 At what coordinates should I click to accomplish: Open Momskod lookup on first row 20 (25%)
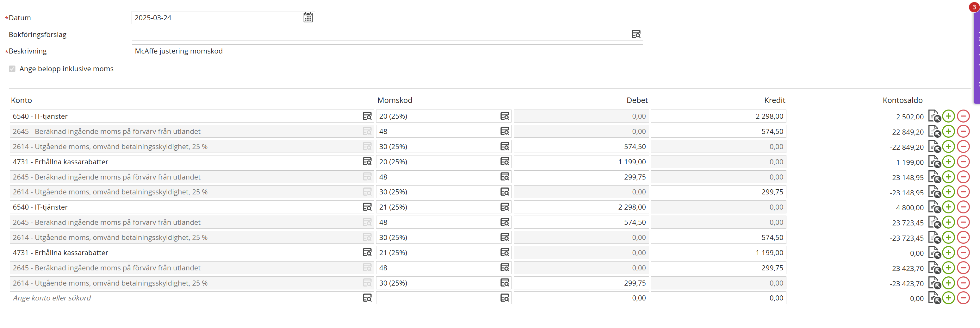click(x=505, y=116)
